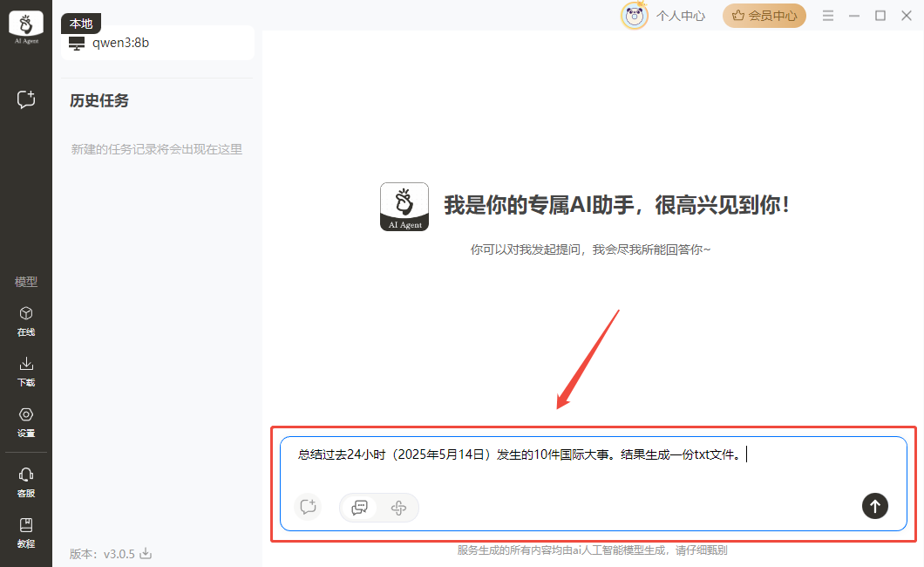Click the 历史任务 history heading

tap(99, 101)
